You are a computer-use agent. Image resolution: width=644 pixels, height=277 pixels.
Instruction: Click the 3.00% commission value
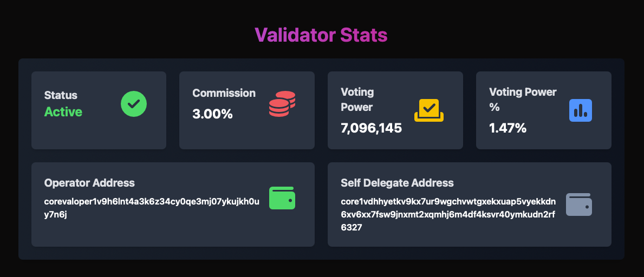212,114
